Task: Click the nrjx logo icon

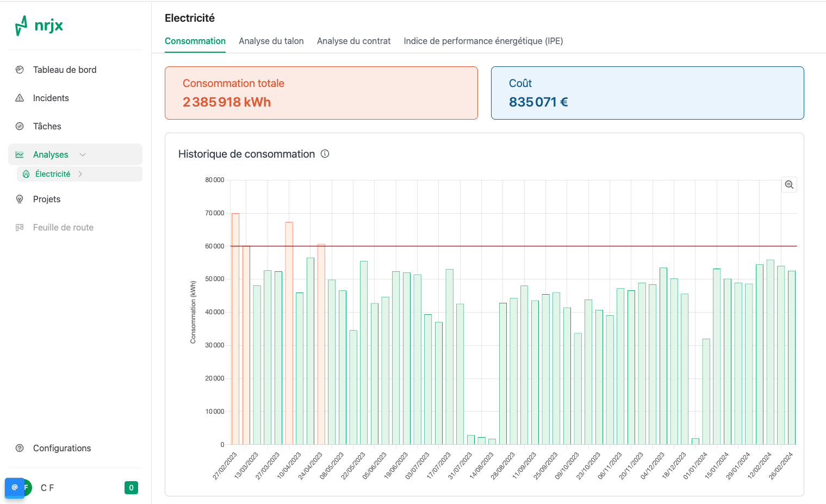Action: click(22, 26)
